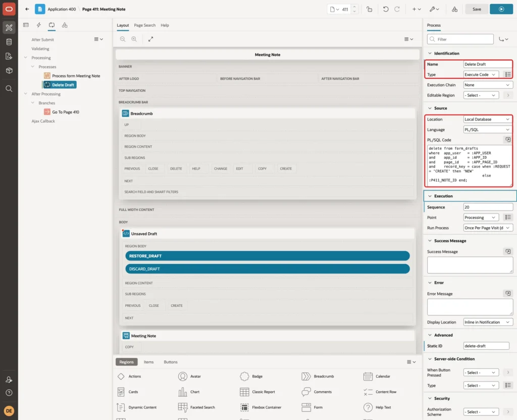The height and width of the screenshot is (420, 517).
Task: Open Success Message expand editor icon
Action: 508,251
